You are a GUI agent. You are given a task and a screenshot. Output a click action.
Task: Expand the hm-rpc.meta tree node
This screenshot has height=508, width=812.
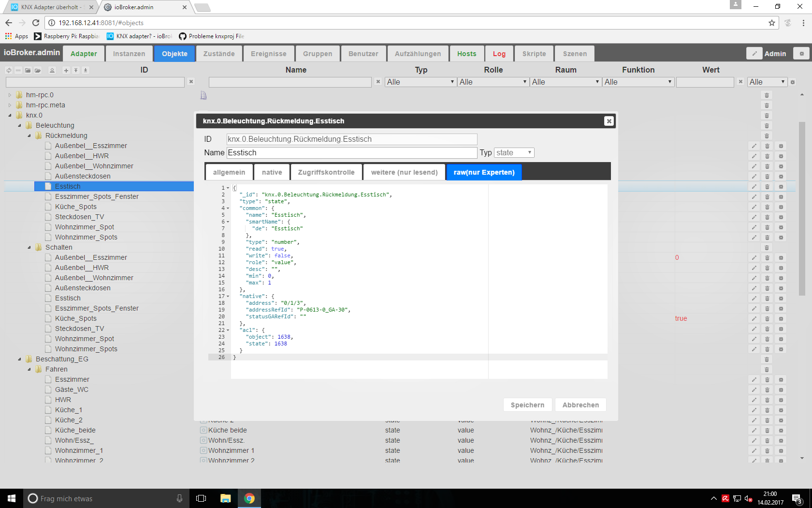pos(10,105)
